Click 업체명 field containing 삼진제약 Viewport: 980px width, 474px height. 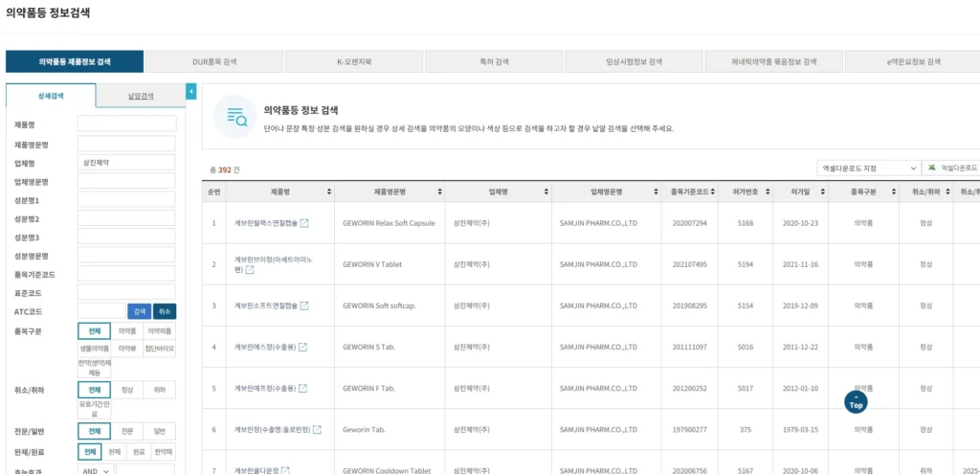pos(127,162)
